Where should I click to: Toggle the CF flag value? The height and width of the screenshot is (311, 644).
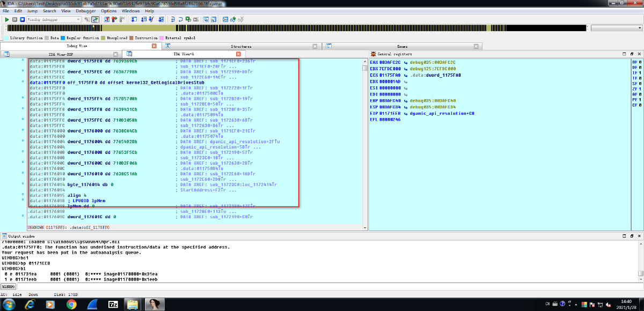point(641,104)
